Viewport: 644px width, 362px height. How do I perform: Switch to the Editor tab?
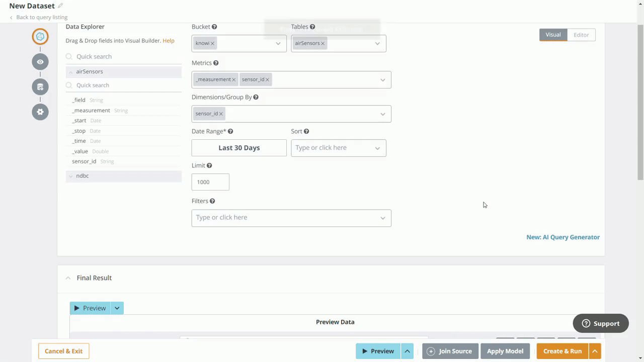click(581, 35)
